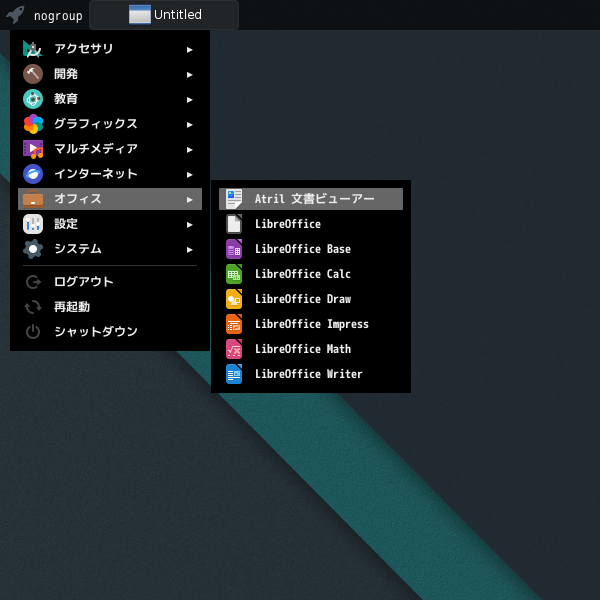Expand the 開発 submenu arrow
Image resolution: width=600 pixels, height=600 pixels.
pyautogui.click(x=189, y=75)
